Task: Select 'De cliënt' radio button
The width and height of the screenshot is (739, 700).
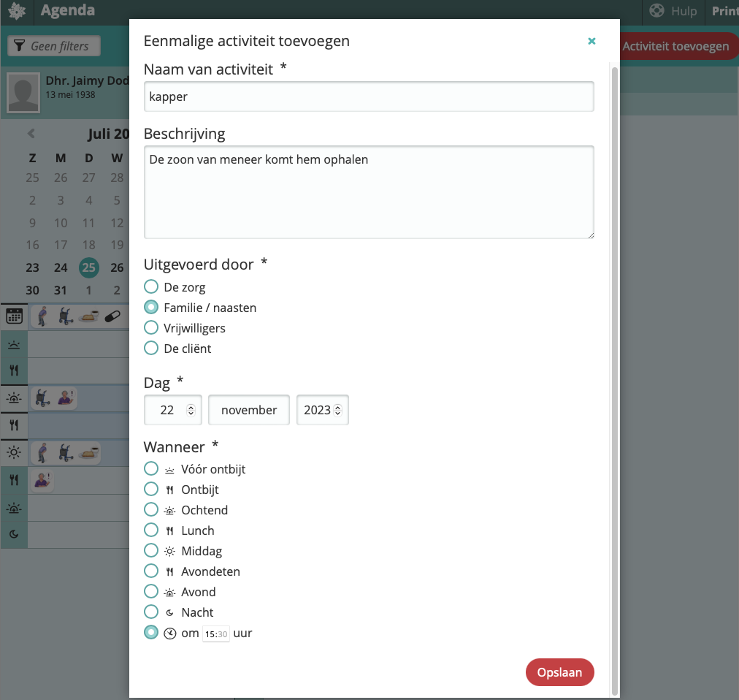Action: 151,349
